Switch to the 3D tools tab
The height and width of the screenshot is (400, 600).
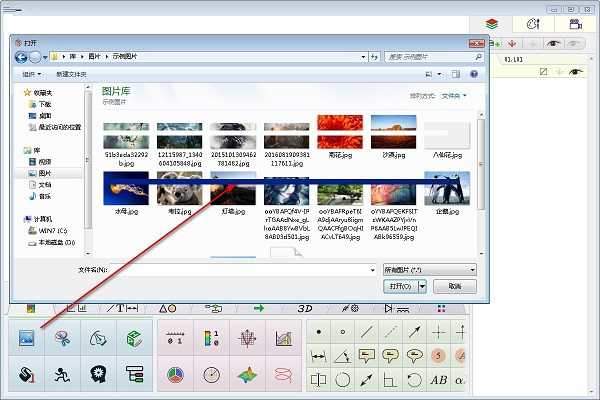[305, 309]
